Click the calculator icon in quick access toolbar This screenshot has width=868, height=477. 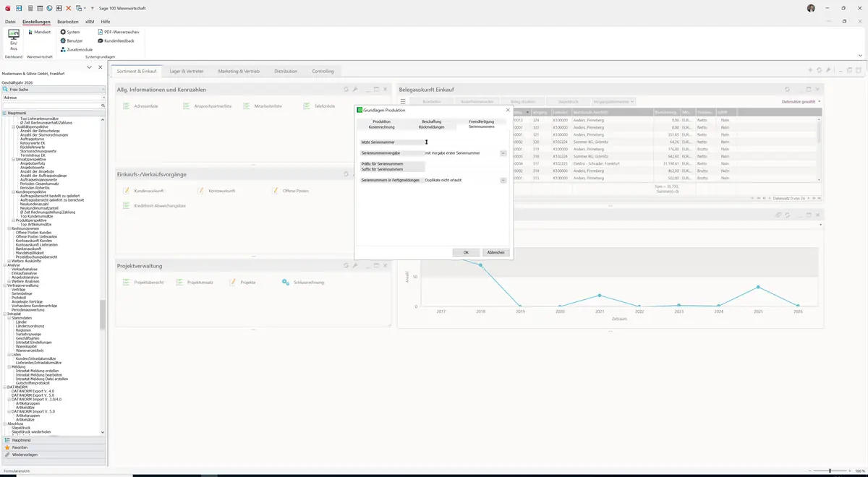[30, 8]
